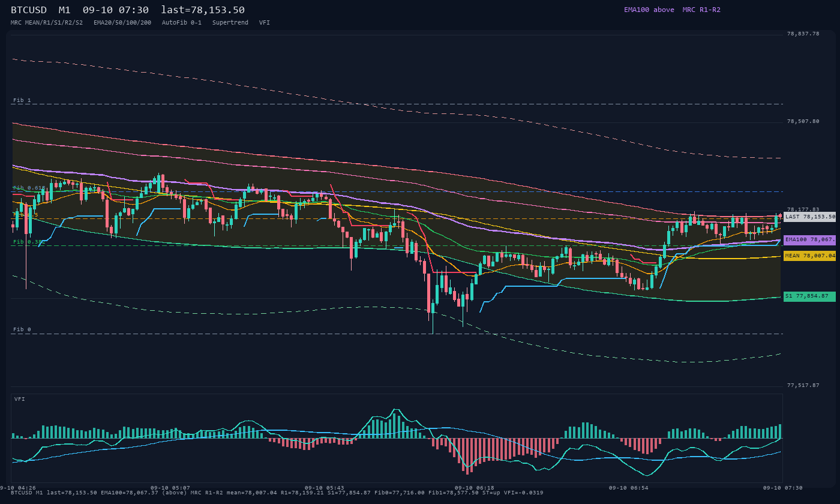The width and height of the screenshot is (840, 504).
Task: Click the last=78,153.50 readout in the title
Action: (203, 10)
